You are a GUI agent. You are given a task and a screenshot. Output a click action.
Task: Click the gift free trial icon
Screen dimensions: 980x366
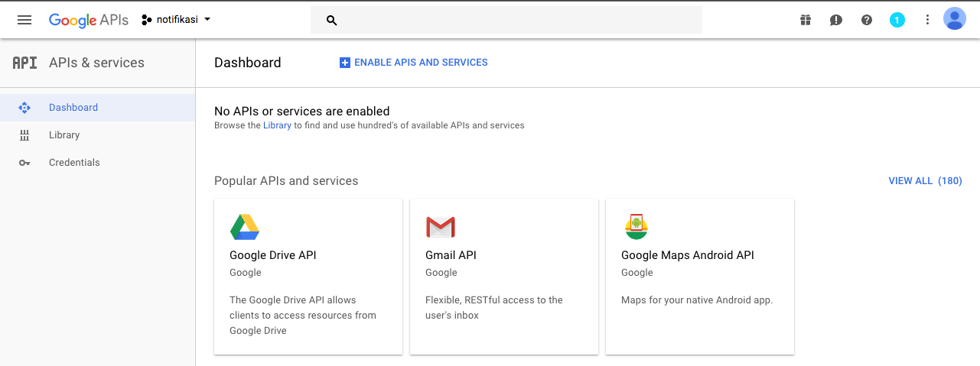click(x=806, y=20)
